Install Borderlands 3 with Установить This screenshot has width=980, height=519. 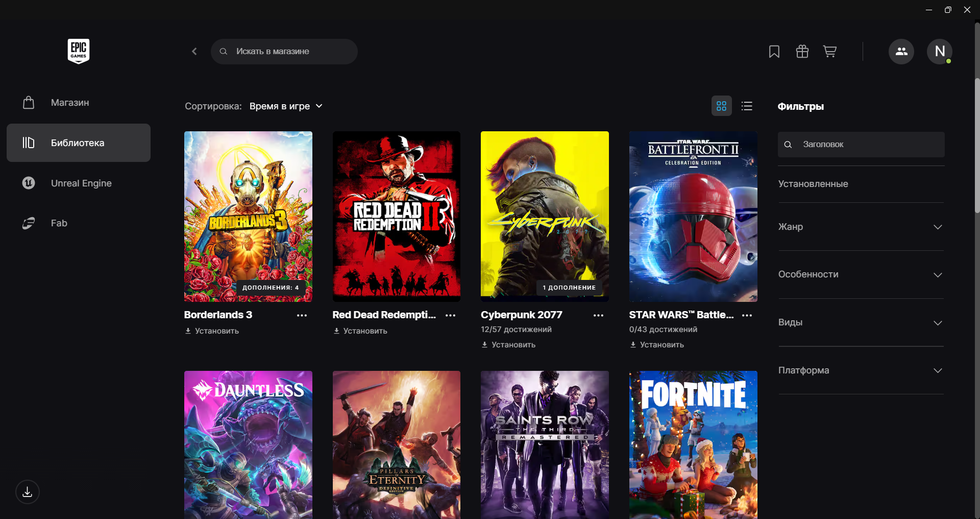click(x=212, y=331)
